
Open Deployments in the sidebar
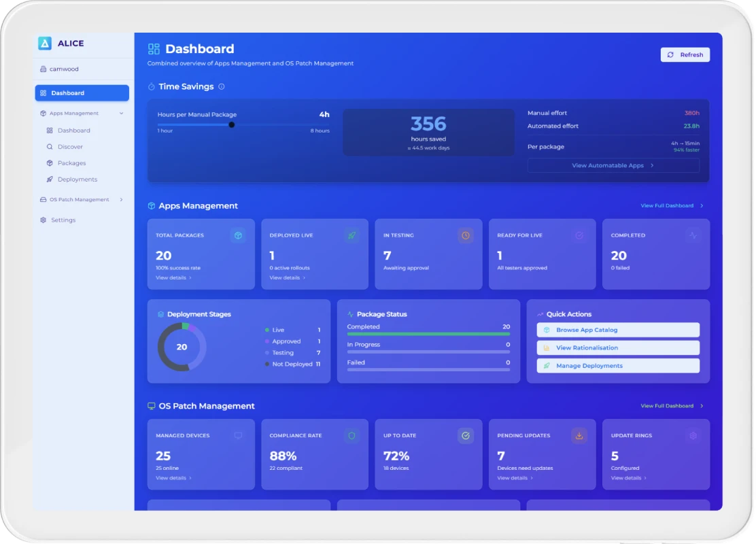click(77, 180)
